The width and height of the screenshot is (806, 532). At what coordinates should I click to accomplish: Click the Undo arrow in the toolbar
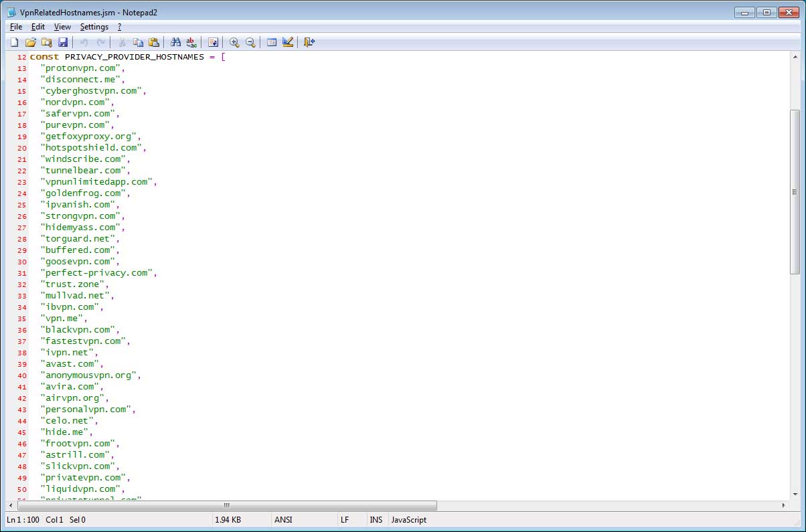[x=84, y=42]
